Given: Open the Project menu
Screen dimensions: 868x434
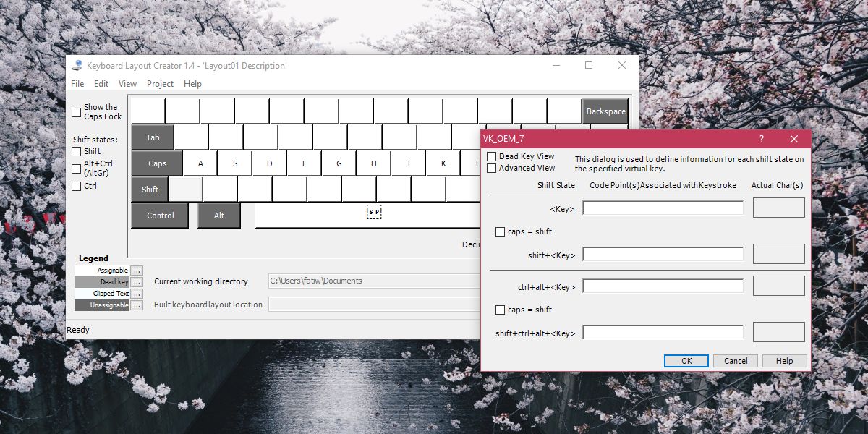Looking at the screenshot, I should pyautogui.click(x=160, y=84).
